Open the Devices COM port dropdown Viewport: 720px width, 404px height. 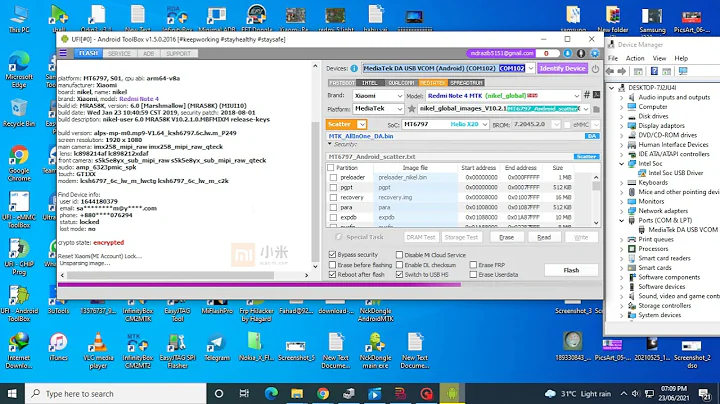[530, 68]
